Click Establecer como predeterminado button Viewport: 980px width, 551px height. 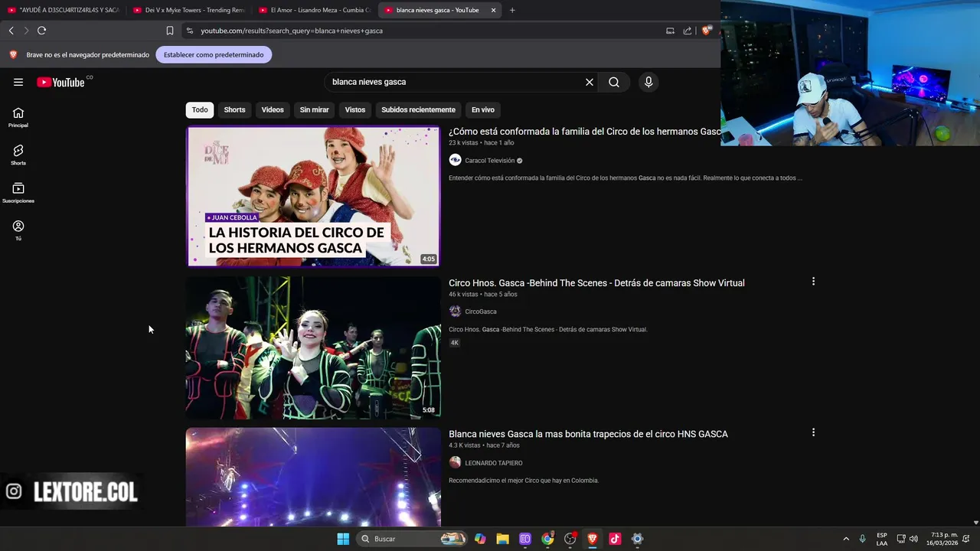214,54
